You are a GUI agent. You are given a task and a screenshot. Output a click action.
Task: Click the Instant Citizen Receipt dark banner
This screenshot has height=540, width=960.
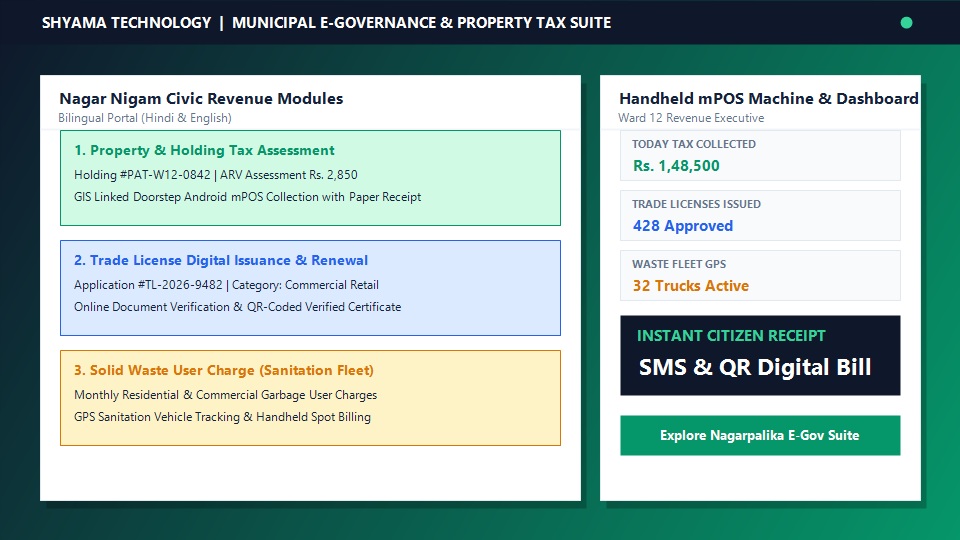click(x=760, y=355)
